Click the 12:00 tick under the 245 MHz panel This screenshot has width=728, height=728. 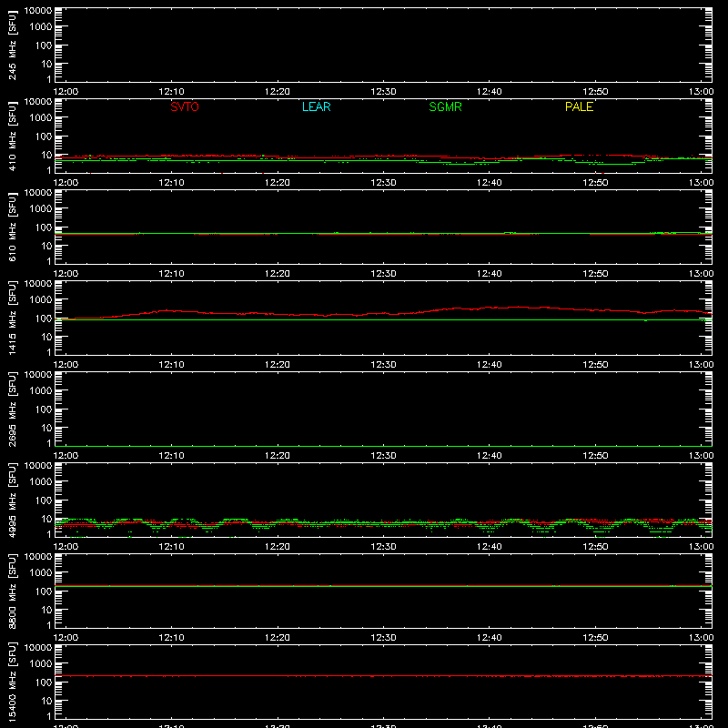[x=66, y=92]
